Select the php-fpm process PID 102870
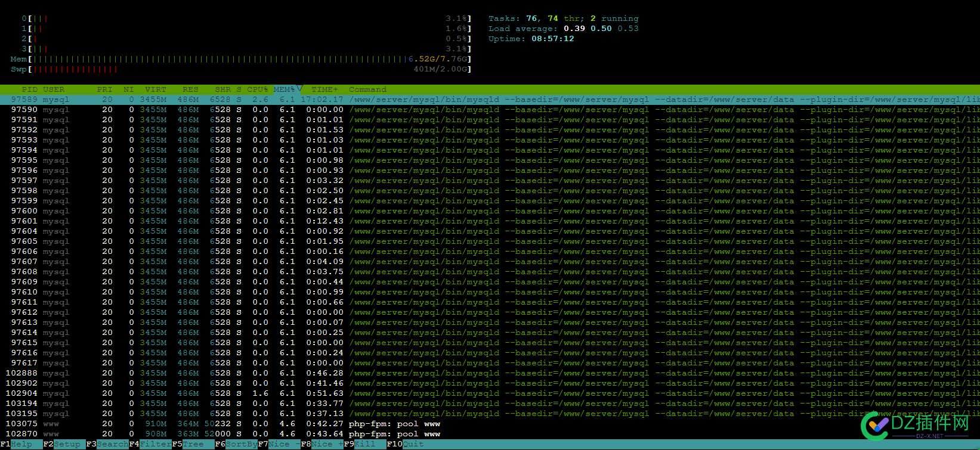980x450 pixels. 490,434
